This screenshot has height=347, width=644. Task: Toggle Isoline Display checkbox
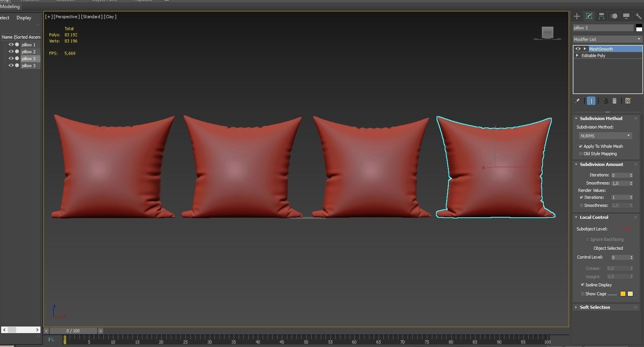tap(583, 285)
